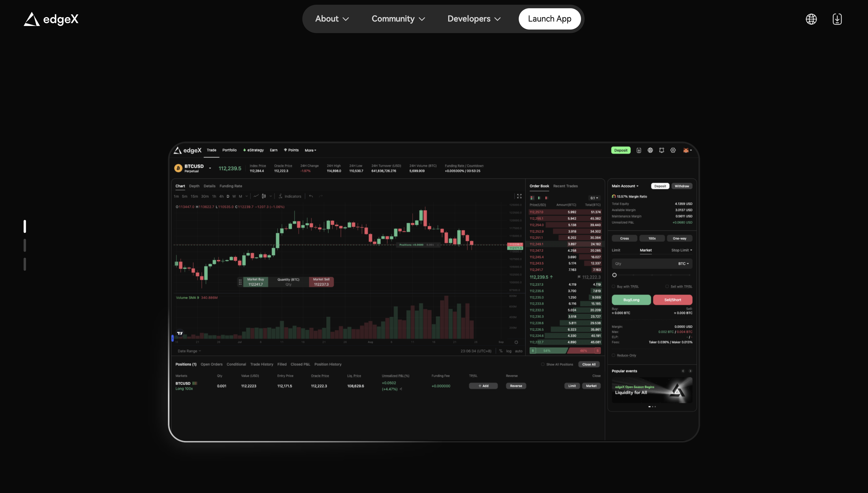
Task: Click the chart undo arrow icon
Action: [311, 196]
